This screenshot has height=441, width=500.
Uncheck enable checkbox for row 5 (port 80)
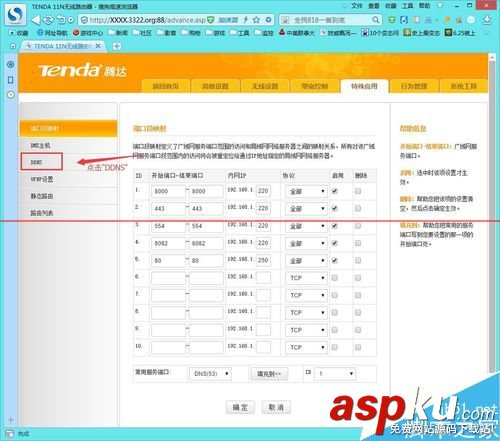pyautogui.click(x=335, y=260)
